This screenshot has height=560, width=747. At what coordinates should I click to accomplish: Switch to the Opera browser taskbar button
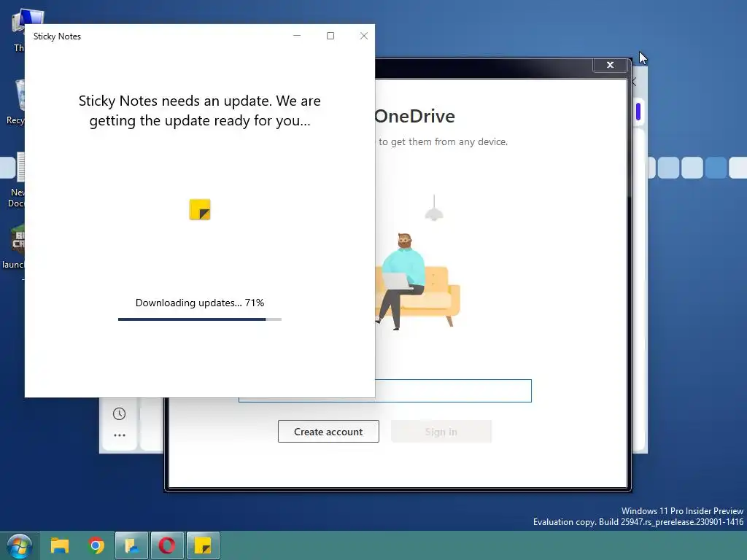(x=167, y=545)
